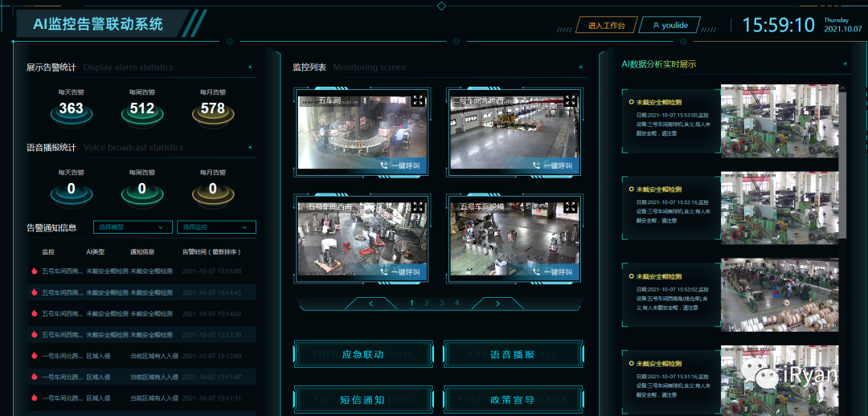This screenshot has height=416, width=868.
Task: Go to the previous monitoring page arrow
Action: [x=371, y=303]
